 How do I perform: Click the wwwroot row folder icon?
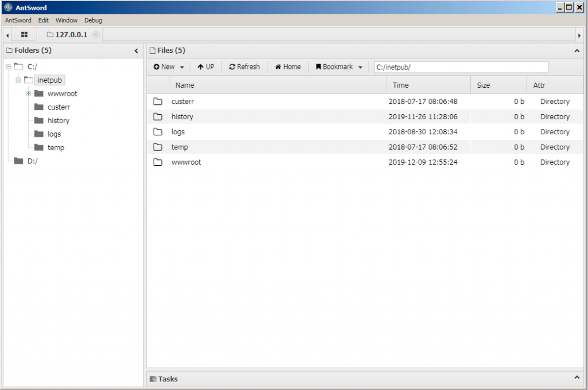pyautogui.click(x=158, y=162)
